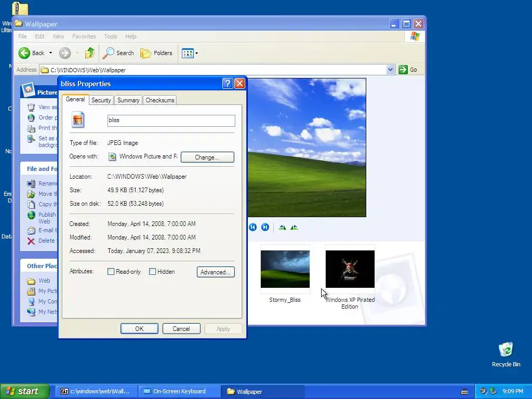Click the Web folder icon in Other Places
This screenshot has width=532, height=399.
(31, 281)
